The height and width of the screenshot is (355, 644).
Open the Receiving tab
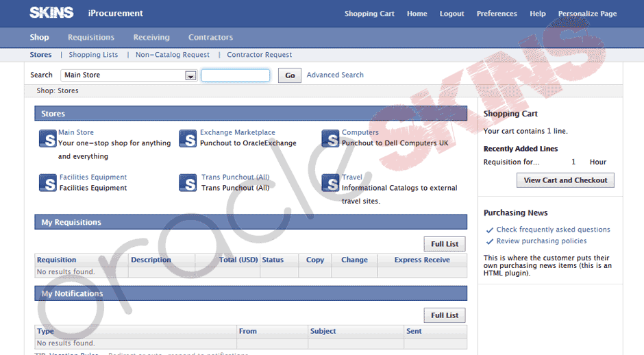[151, 38]
